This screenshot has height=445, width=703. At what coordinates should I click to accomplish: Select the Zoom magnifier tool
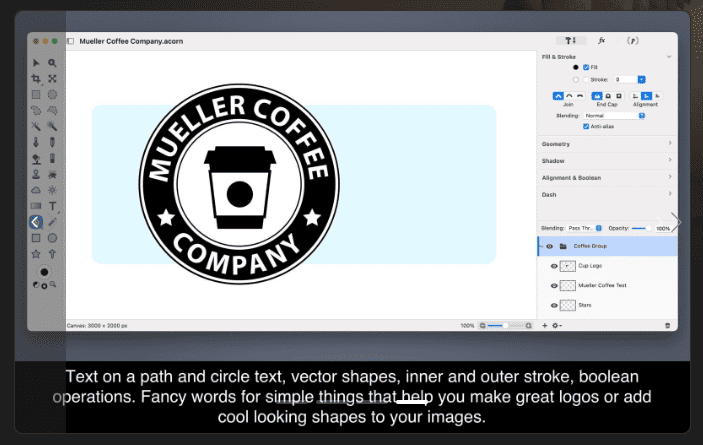click(52, 63)
